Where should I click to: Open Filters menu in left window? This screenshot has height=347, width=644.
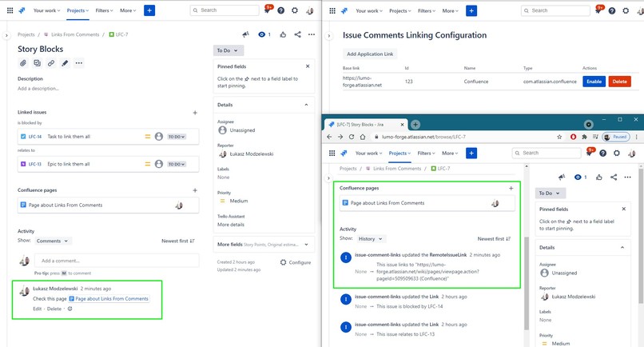[x=105, y=10]
